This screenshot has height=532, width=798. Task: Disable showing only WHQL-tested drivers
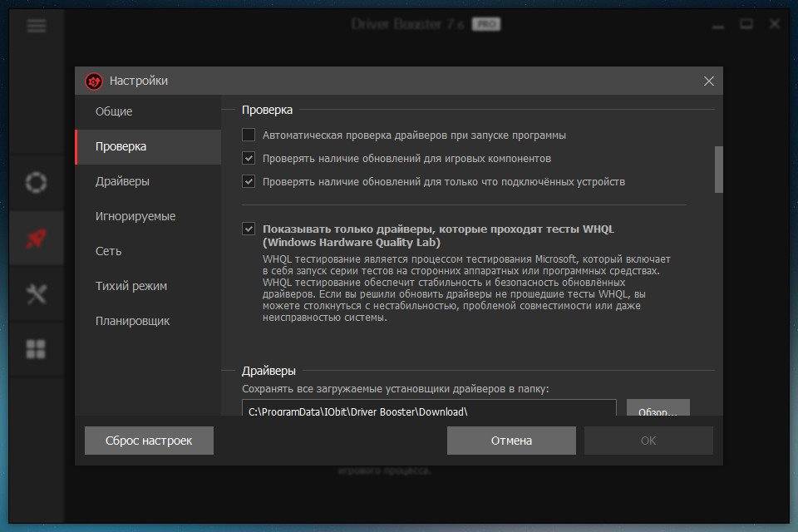249,229
